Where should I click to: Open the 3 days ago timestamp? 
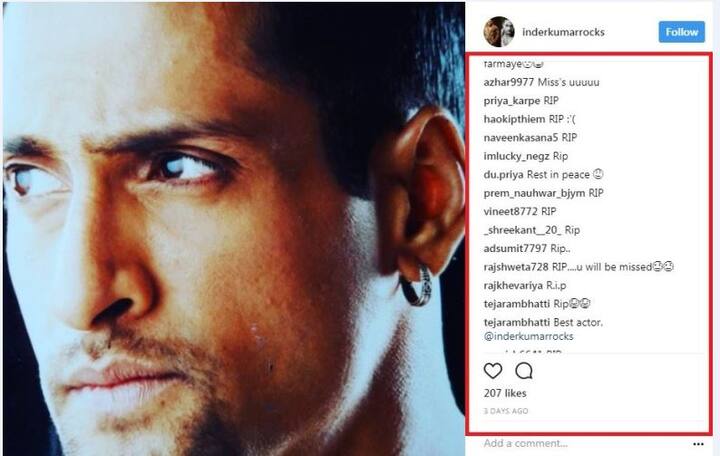pos(506,411)
